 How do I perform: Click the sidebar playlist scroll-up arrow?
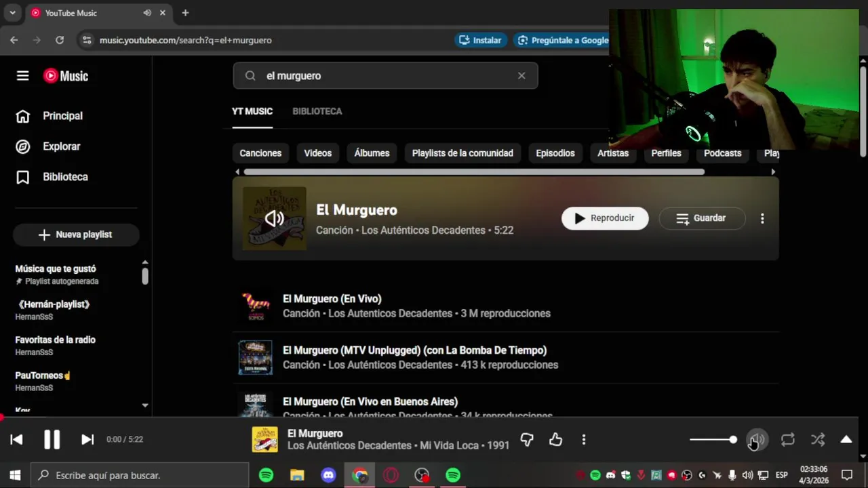(144, 262)
